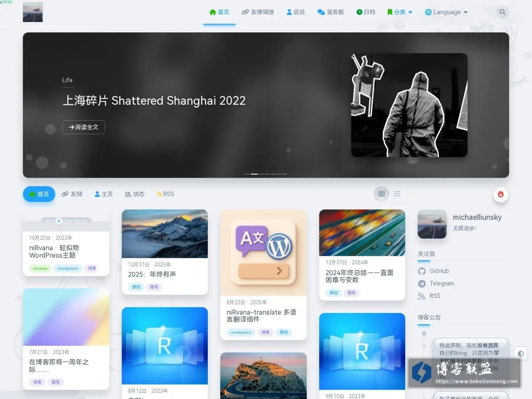
Task: Click the 博客公告 sidebar heading
Action: [x=429, y=317]
